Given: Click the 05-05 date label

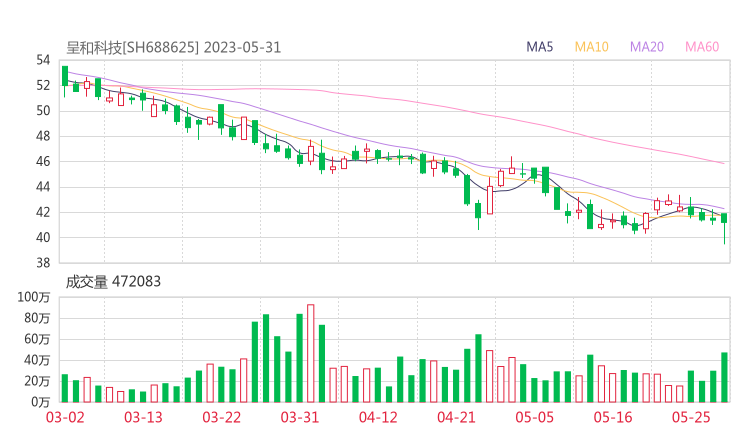Looking at the screenshot, I should (x=535, y=417).
